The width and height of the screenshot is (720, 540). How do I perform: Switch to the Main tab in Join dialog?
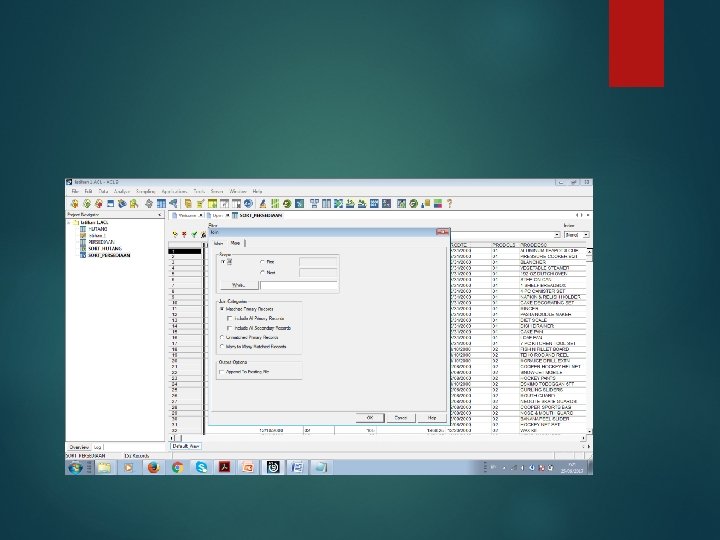219,243
